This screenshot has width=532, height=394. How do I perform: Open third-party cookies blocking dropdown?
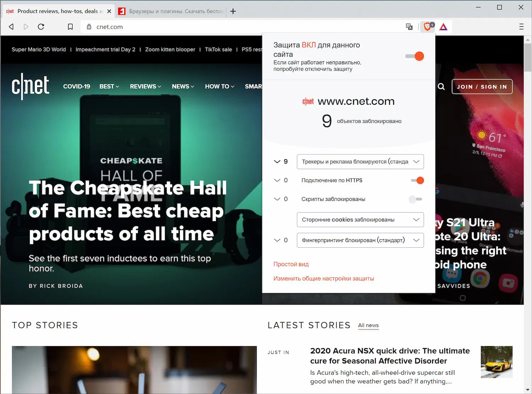360,220
